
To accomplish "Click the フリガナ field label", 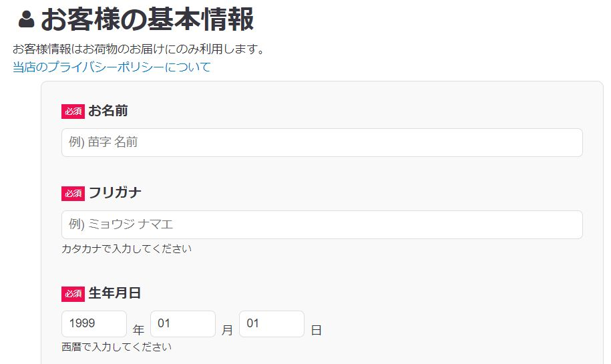I will point(115,193).
